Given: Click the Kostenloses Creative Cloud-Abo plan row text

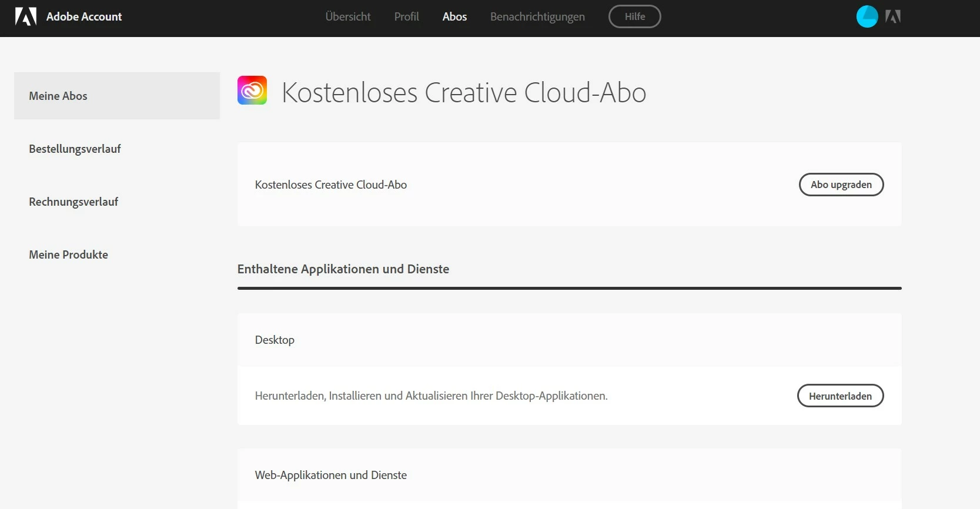Looking at the screenshot, I should 331,185.
